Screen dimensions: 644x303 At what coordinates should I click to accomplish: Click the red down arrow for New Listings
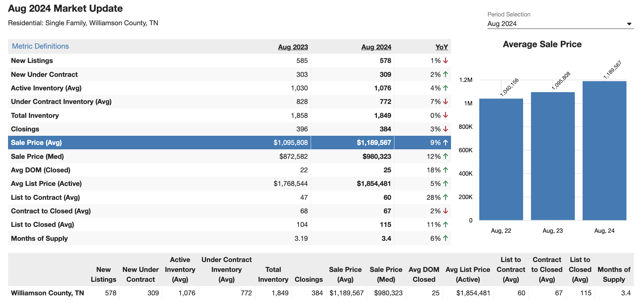click(446, 61)
